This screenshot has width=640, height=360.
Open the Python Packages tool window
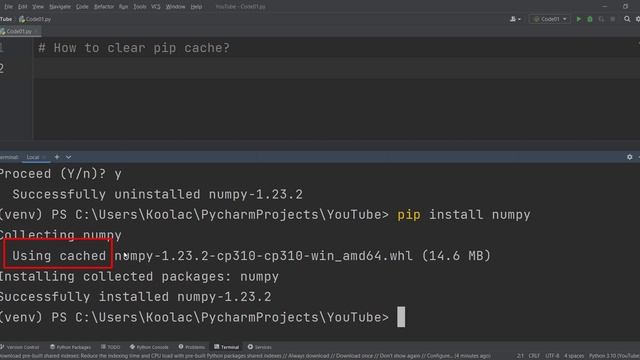tap(70, 347)
